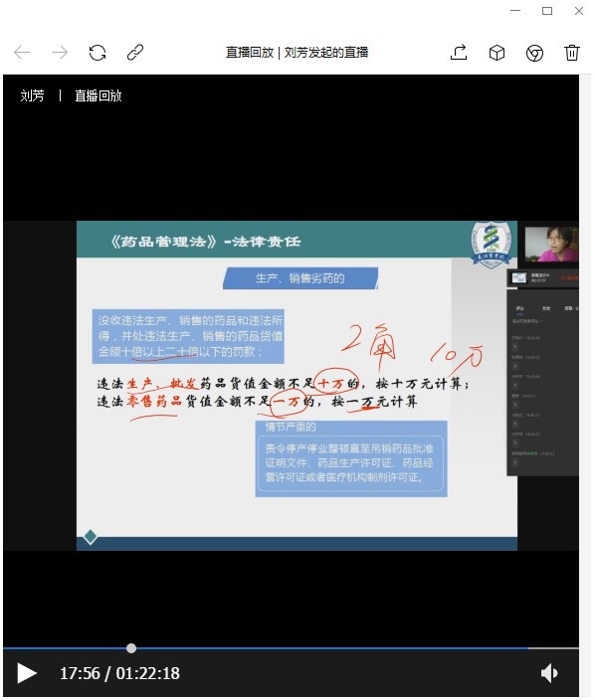Screen dimensions: 595x700
Task: Click the progress bar playhead knob
Action: point(131,647)
